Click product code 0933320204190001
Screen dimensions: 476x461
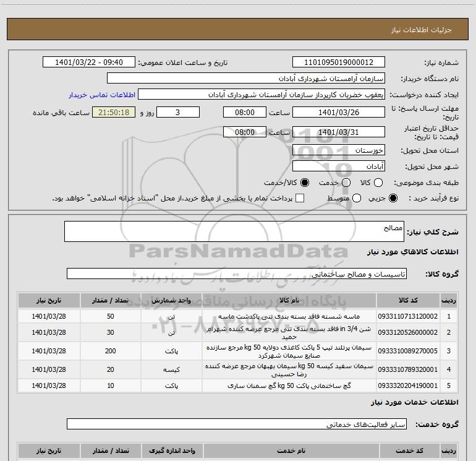(x=408, y=386)
